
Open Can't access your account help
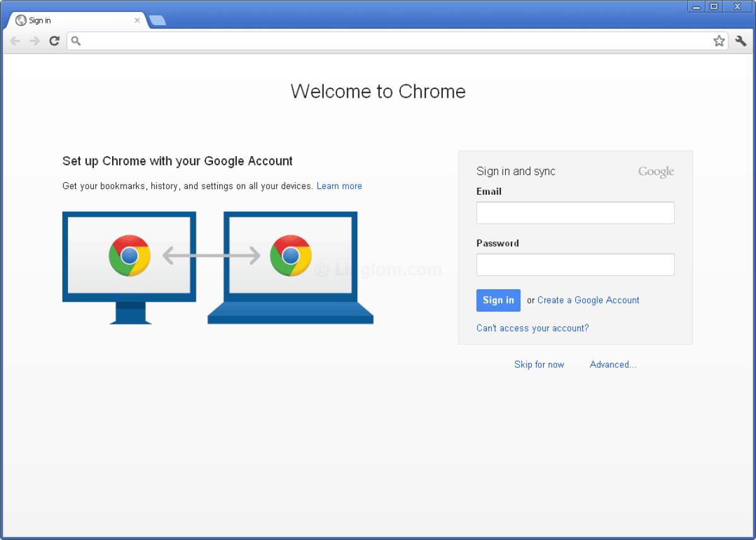tap(532, 328)
